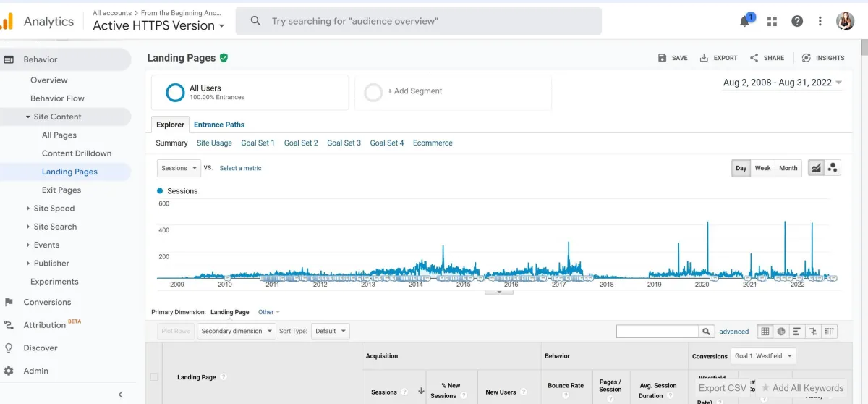Screen dimensions: 868x404
Task: Open the notifications bell
Action: pos(745,21)
